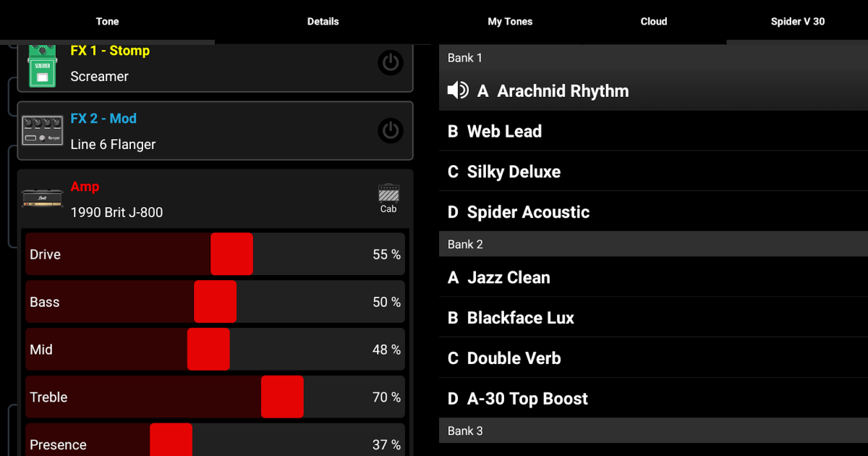The image size is (868, 456).
Task: Open the Cloud tab
Action: [653, 22]
